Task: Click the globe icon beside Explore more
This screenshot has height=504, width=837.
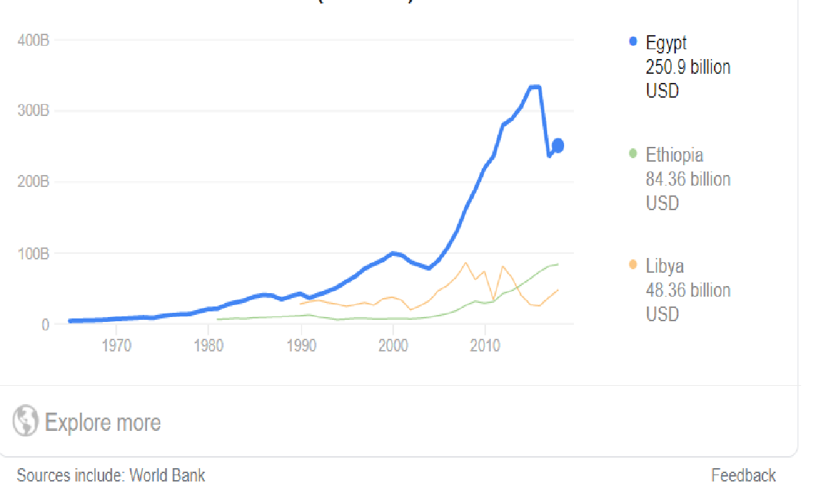Action: coord(25,421)
